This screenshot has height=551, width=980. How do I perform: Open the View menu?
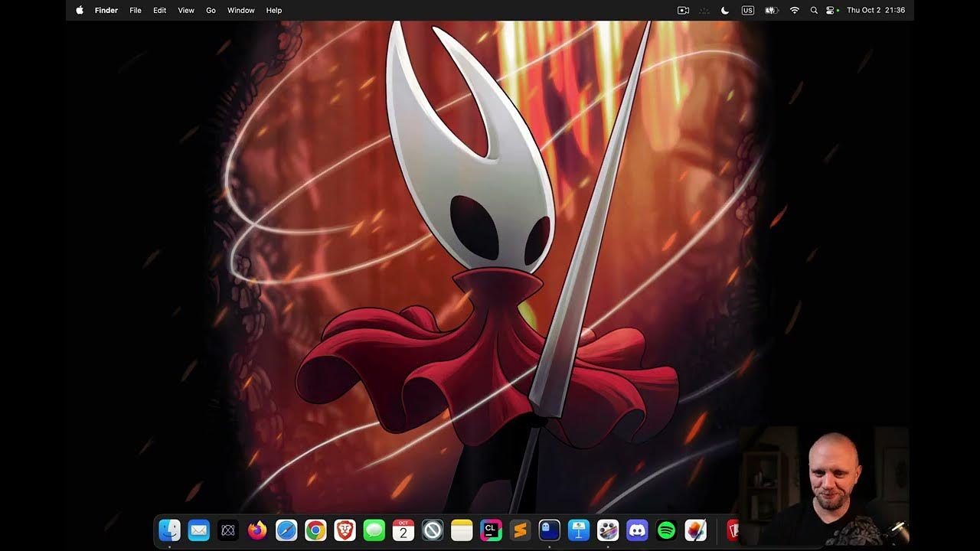coord(186,10)
